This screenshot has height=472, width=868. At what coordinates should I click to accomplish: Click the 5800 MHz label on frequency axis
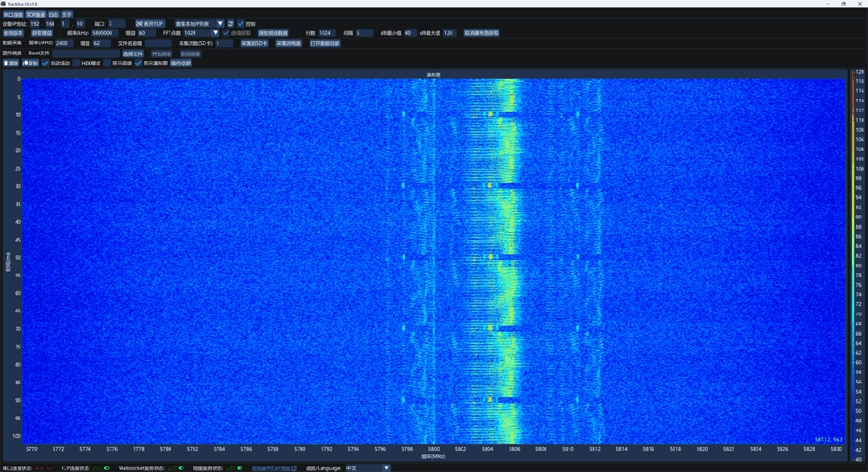tap(433, 449)
